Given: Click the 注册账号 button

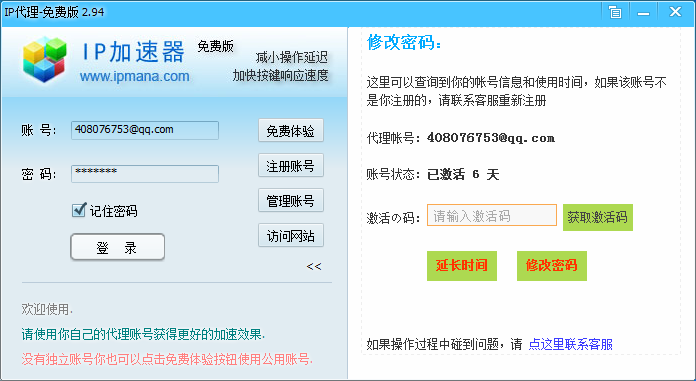Looking at the screenshot, I should point(291,166).
